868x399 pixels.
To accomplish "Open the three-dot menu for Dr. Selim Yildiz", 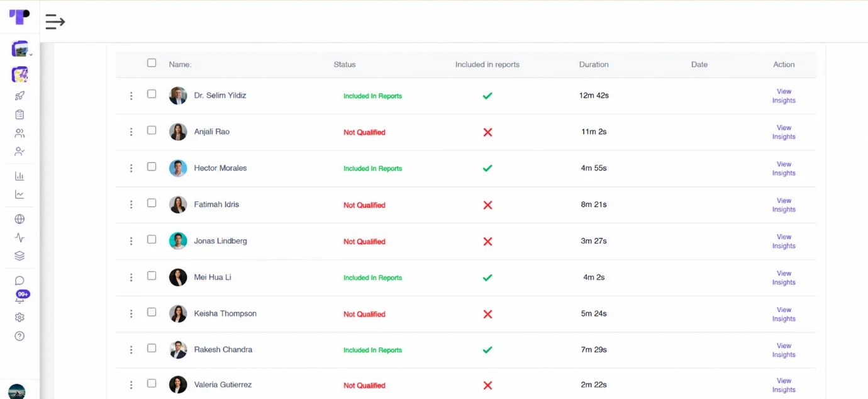I will [x=131, y=96].
